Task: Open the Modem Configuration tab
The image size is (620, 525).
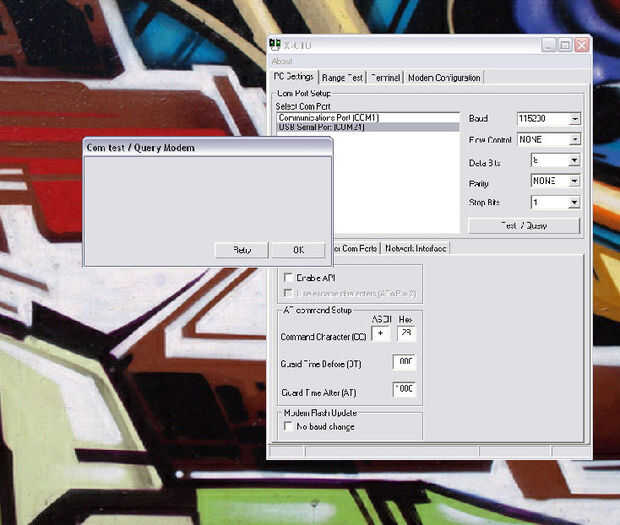Action: click(444, 78)
